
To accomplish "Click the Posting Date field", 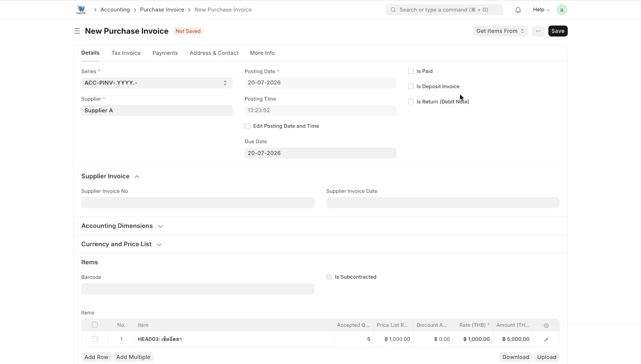I will click(x=320, y=83).
